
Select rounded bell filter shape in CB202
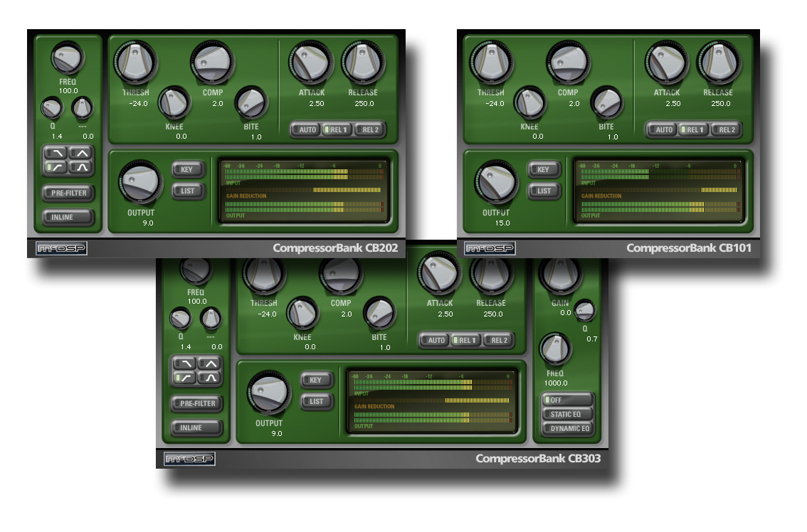tap(81, 167)
